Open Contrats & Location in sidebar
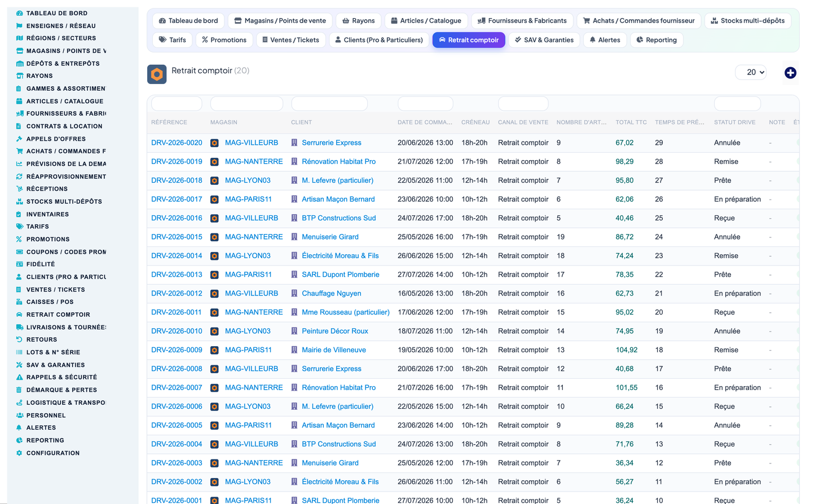This screenshot has width=815, height=504. pyautogui.click(x=64, y=126)
